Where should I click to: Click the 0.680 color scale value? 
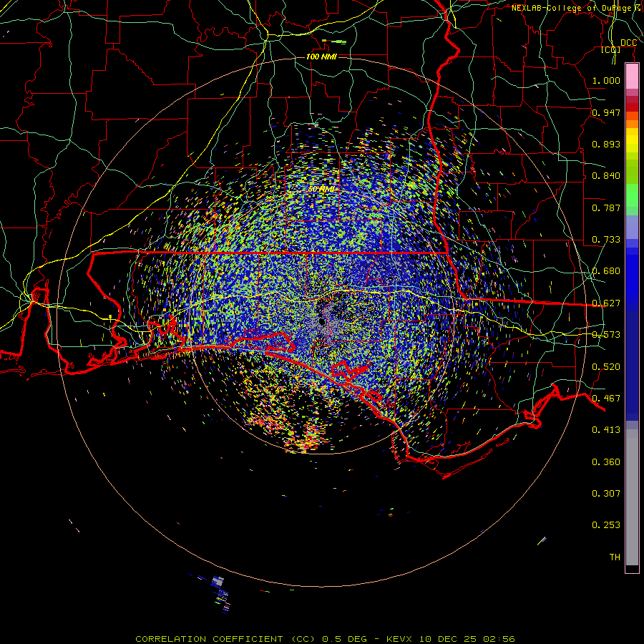(606, 271)
